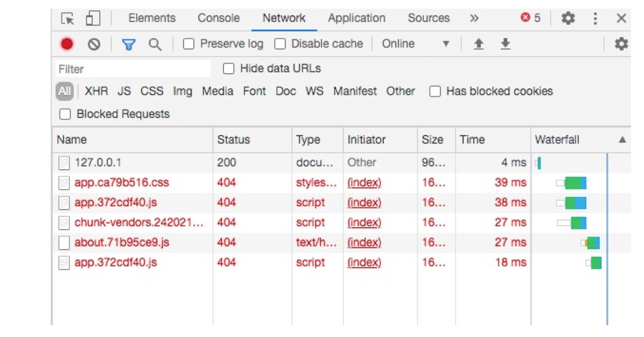The height and width of the screenshot is (337, 644).
Task: Tick Hide data URLs checkbox
Action: 229,69
